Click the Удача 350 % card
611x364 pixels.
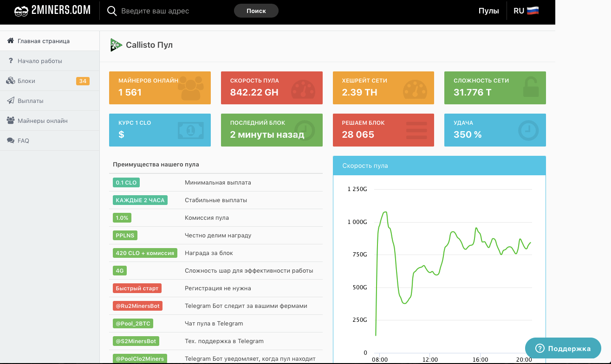495,130
